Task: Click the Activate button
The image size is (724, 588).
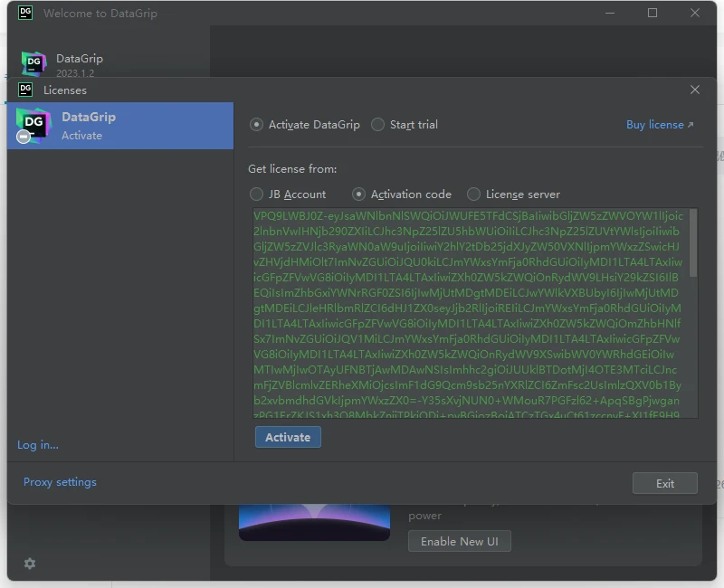Action: 288,437
